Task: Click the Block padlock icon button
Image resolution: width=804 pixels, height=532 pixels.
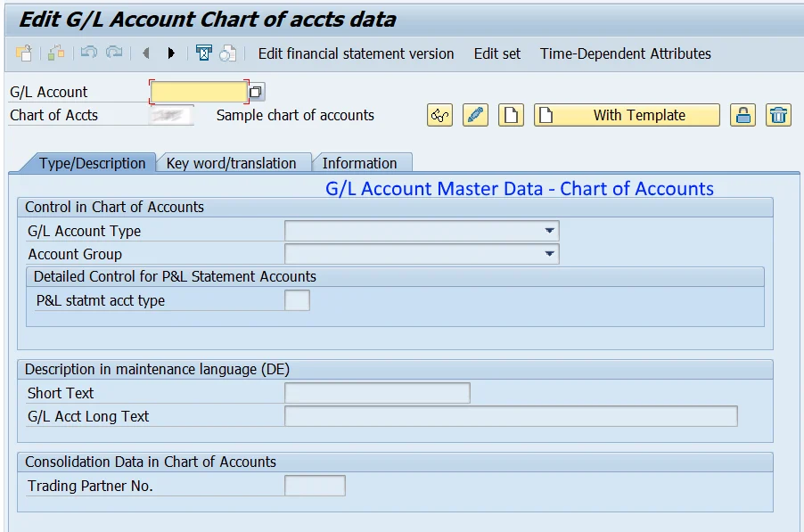Action: coord(743,115)
